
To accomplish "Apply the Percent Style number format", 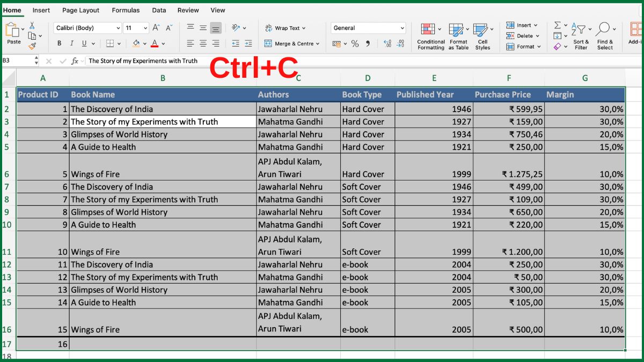I will pyautogui.click(x=355, y=43).
